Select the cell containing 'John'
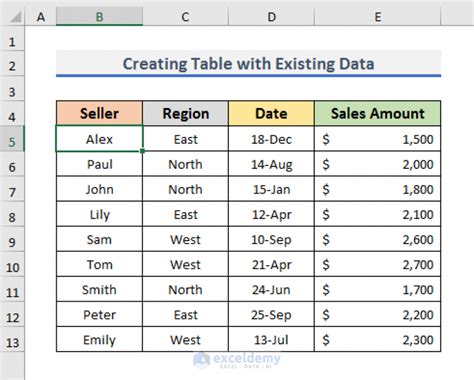The image size is (474, 380). 99,189
